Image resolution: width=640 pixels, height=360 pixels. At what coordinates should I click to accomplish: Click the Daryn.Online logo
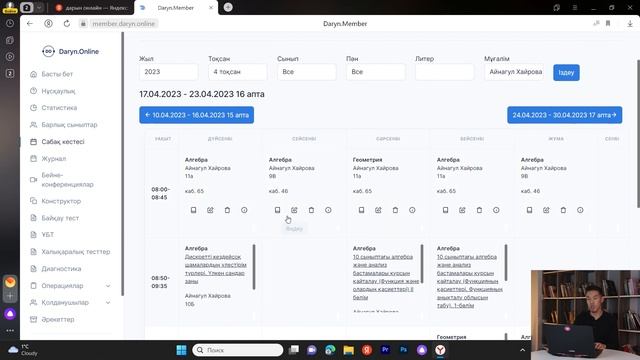[71, 51]
